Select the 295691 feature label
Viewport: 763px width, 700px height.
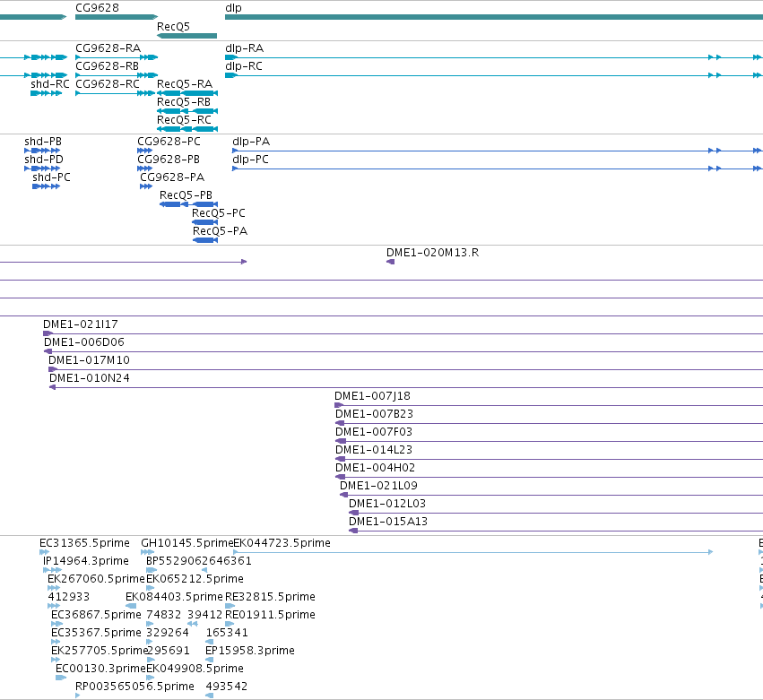[168, 651]
